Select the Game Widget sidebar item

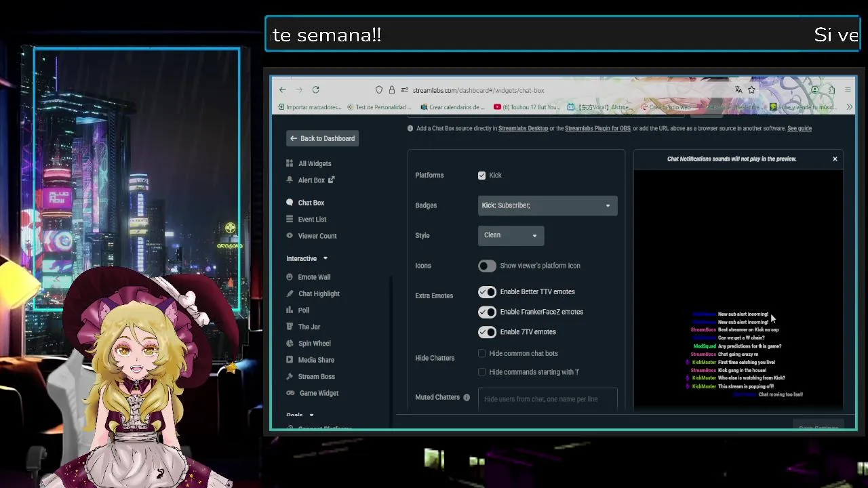319,393
